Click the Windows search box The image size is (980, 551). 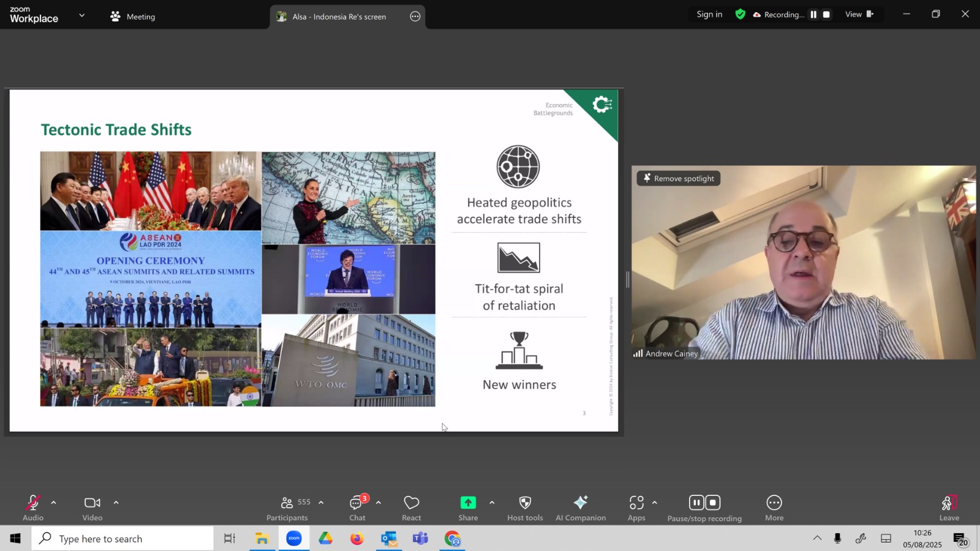coord(123,539)
